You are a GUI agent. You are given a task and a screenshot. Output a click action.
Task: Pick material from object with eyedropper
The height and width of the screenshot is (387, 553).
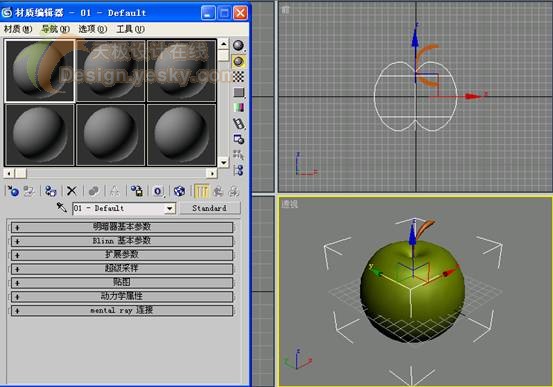pyautogui.click(x=62, y=207)
